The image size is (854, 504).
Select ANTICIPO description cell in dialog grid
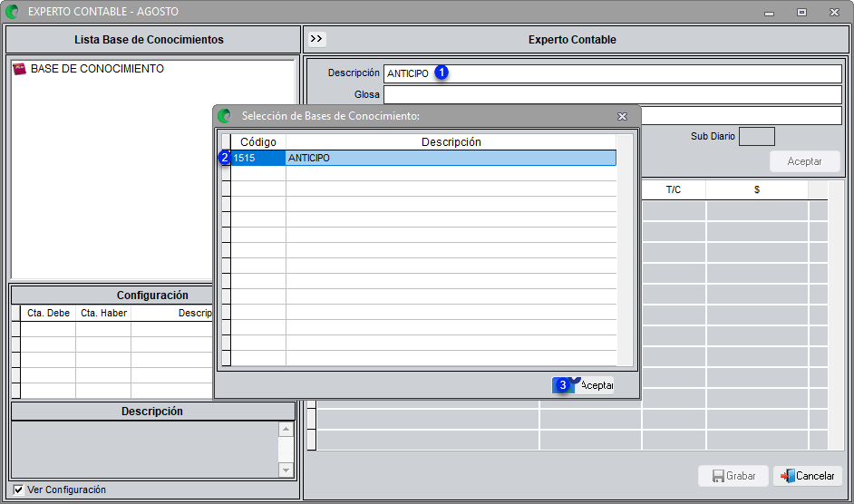click(x=451, y=158)
